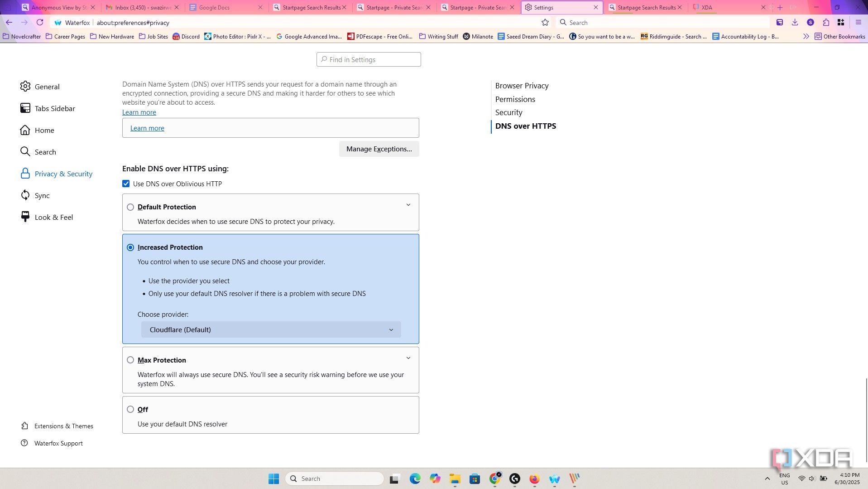Select the Off radio button
The width and height of the screenshot is (868, 489).
[130, 409]
